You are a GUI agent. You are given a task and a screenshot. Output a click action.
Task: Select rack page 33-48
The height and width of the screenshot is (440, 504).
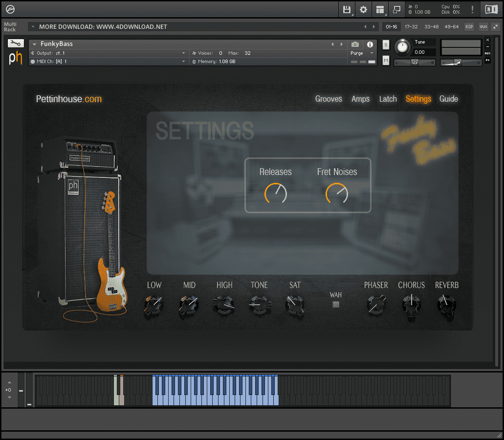click(431, 27)
